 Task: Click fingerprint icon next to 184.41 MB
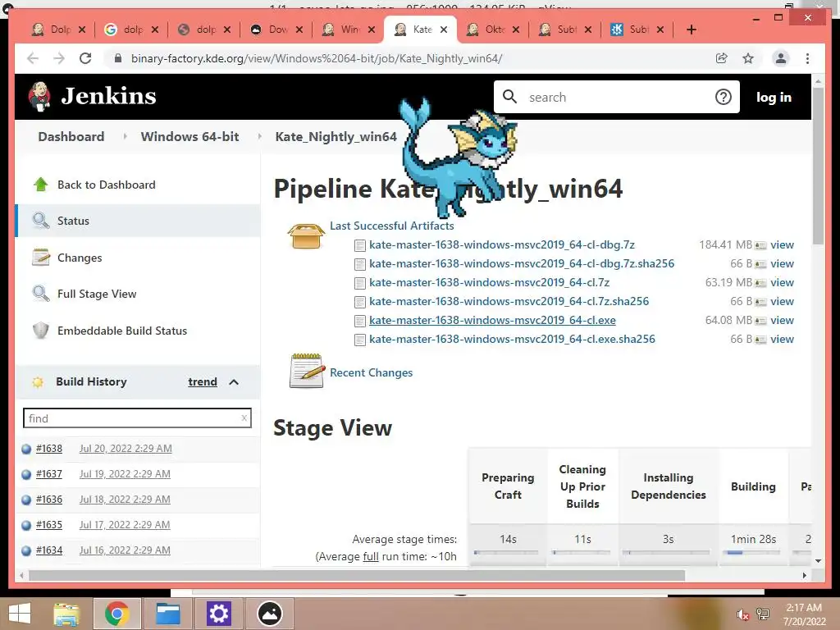pyautogui.click(x=760, y=245)
